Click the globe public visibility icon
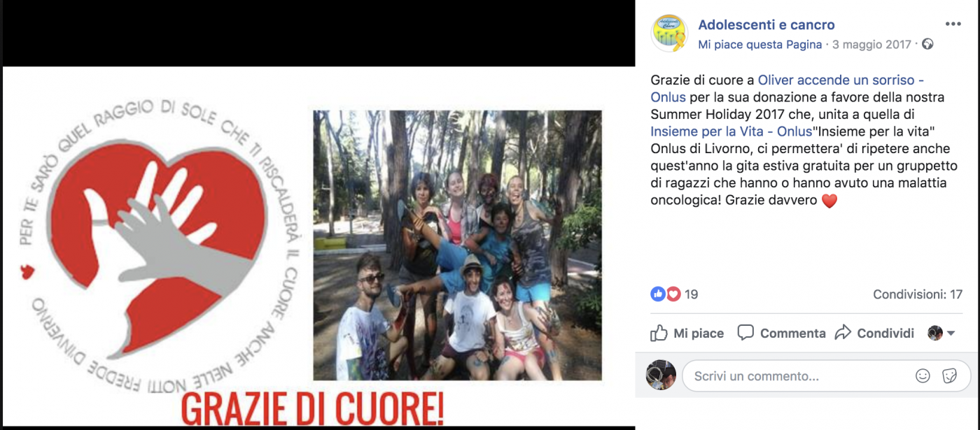The image size is (980, 430). pos(927,45)
